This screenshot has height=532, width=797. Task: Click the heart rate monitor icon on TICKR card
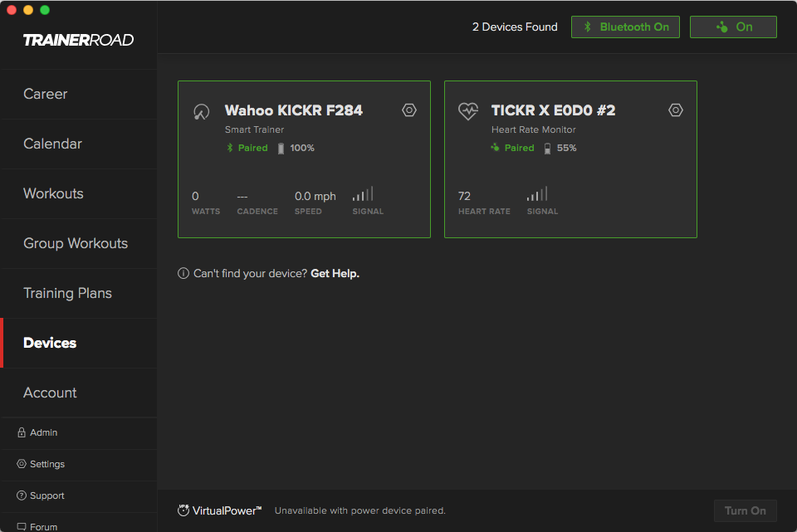click(x=468, y=111)
